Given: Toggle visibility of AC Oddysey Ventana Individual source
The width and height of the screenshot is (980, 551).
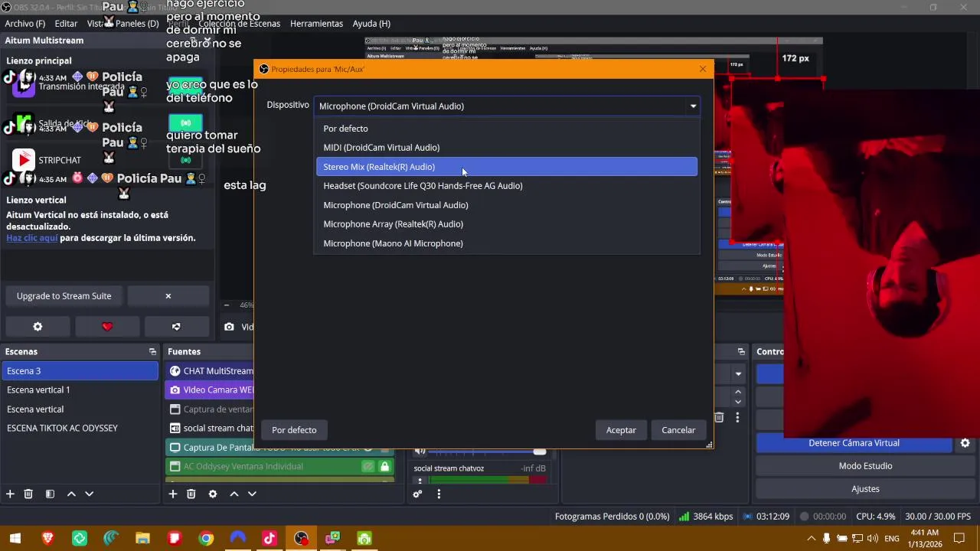Looking at the screenshot, I should click(x=368, y=467).
